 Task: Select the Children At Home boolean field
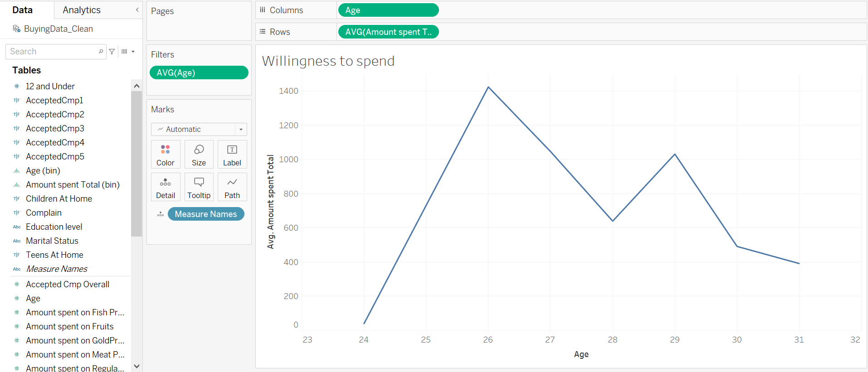point(59,198)
